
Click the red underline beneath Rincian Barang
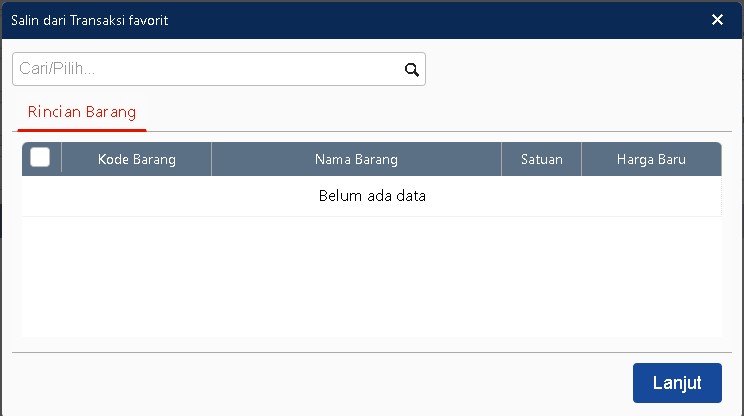click(82, 129)
